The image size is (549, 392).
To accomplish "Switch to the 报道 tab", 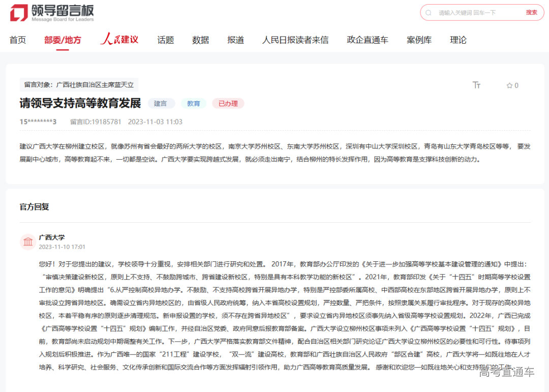I will 235,39.
